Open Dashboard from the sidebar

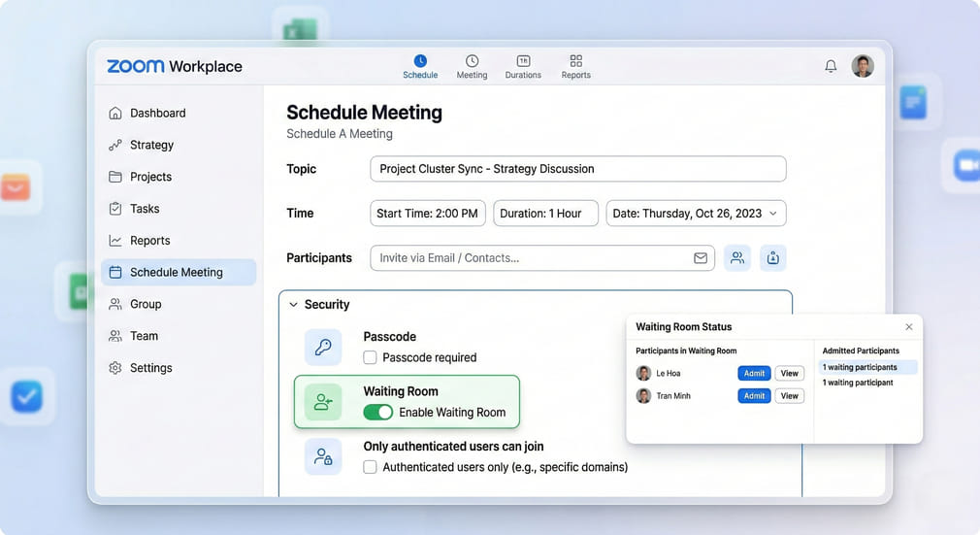(157, 113)
